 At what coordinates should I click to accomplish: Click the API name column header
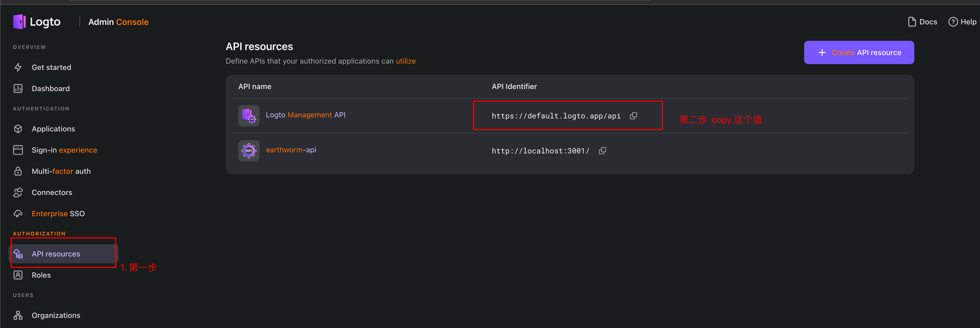255,86
